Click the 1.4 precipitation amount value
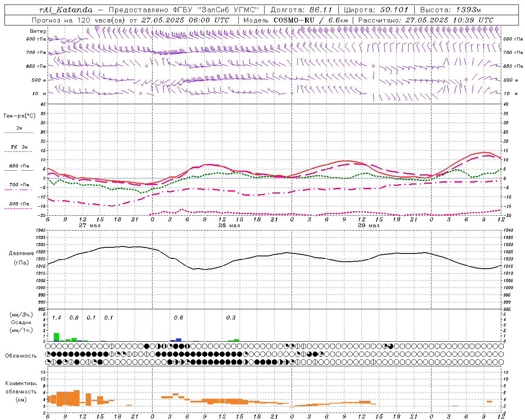 click(x=57, y=318)
